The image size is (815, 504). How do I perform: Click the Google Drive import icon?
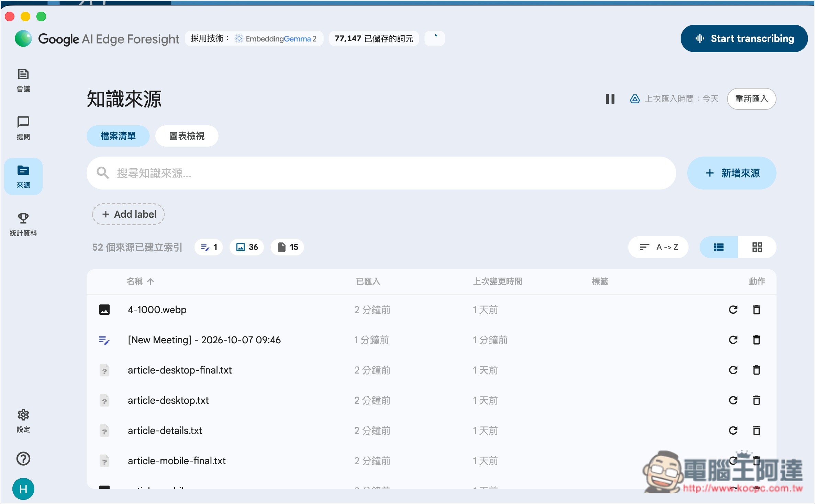pyautogui.click(x=635, y=99)
